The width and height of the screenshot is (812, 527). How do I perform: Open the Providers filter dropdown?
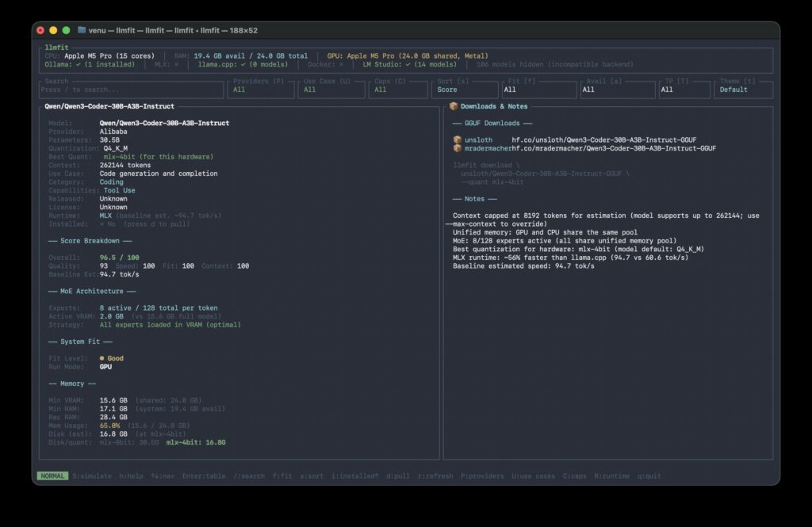pos(260,90)
